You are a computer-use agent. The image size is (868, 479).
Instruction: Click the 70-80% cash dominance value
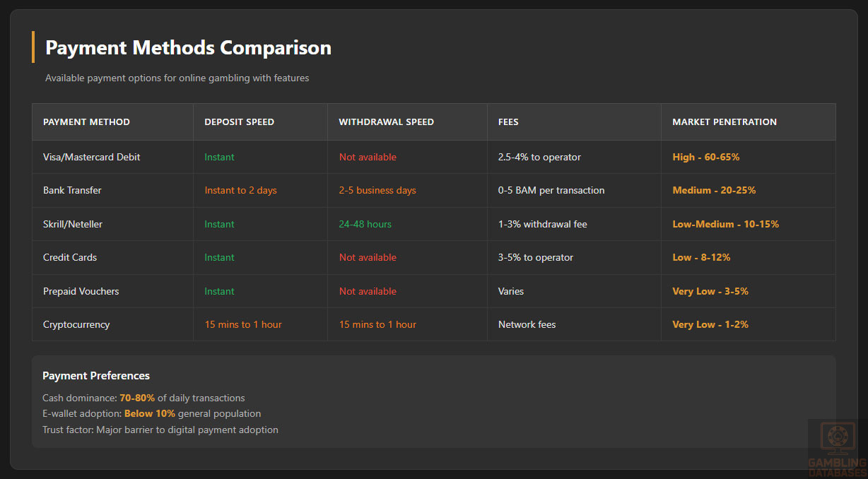(136, 398)
